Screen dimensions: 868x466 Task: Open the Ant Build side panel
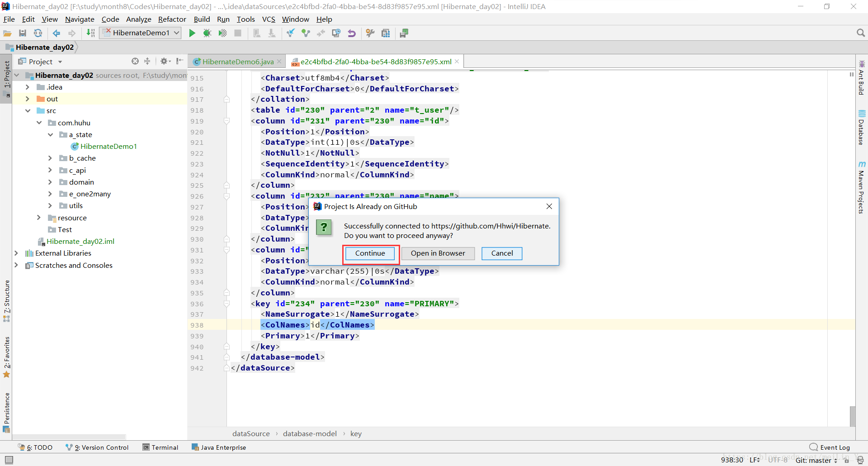point(862,77)
